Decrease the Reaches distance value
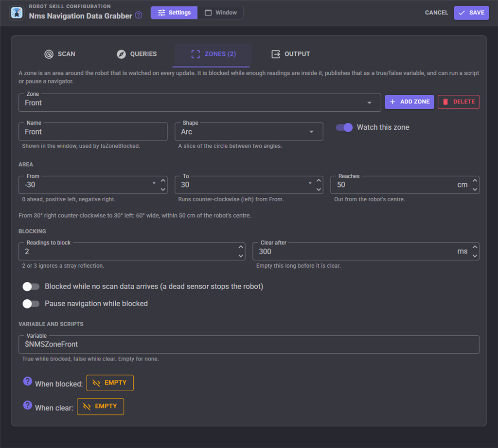 (475, 190)
